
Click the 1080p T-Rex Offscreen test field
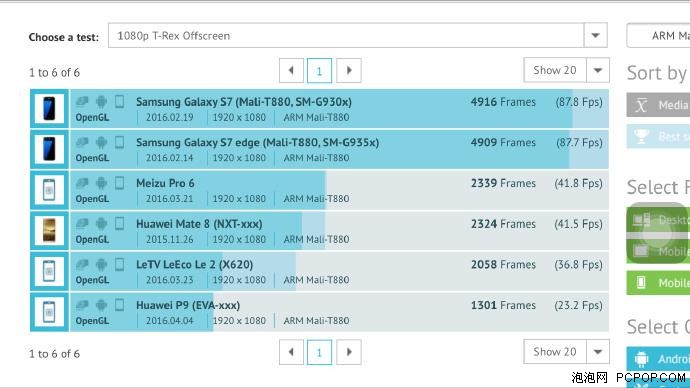click(x=346, y=35)
